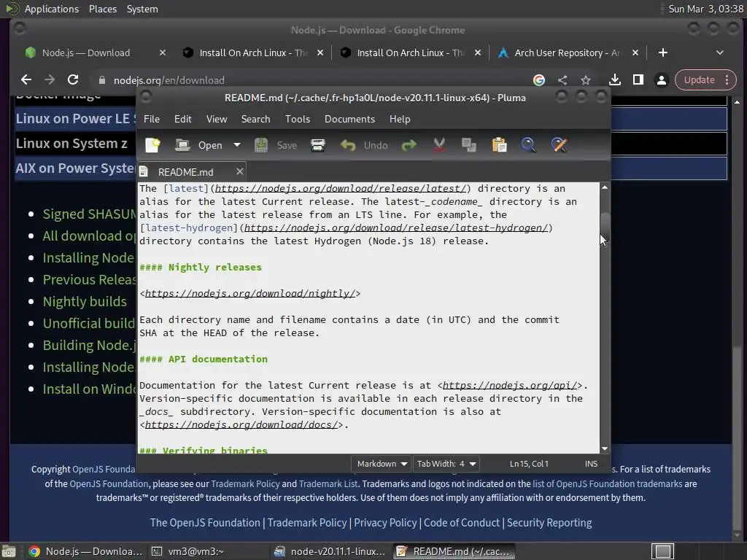Reload the Chrome page

point(73,79)
